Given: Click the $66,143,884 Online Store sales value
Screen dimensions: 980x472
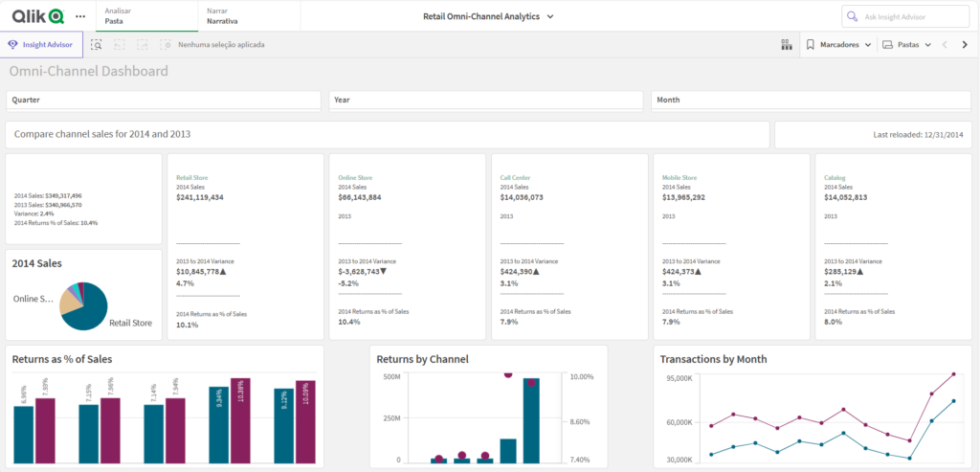Looking at the screenshot, I should (360, 197).
